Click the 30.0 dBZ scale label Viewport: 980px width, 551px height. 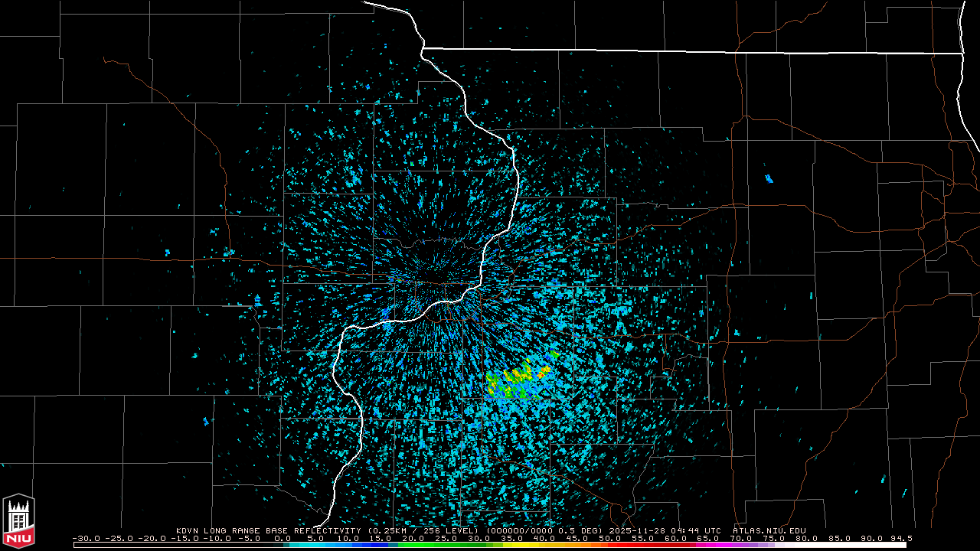tap(479, 538)
